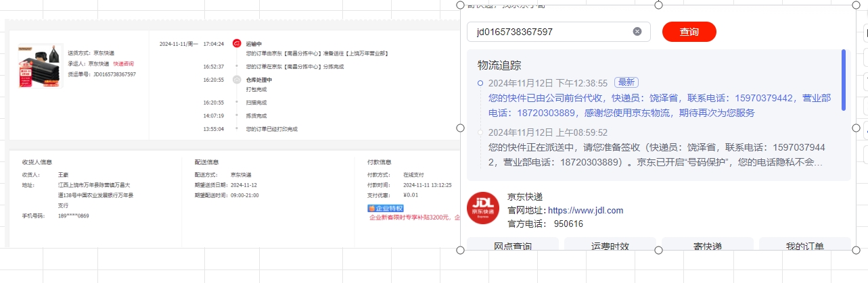Screen dimensions: 868x283
Task: Click the 16:52:37 timeline time
Action: point(213,67)
